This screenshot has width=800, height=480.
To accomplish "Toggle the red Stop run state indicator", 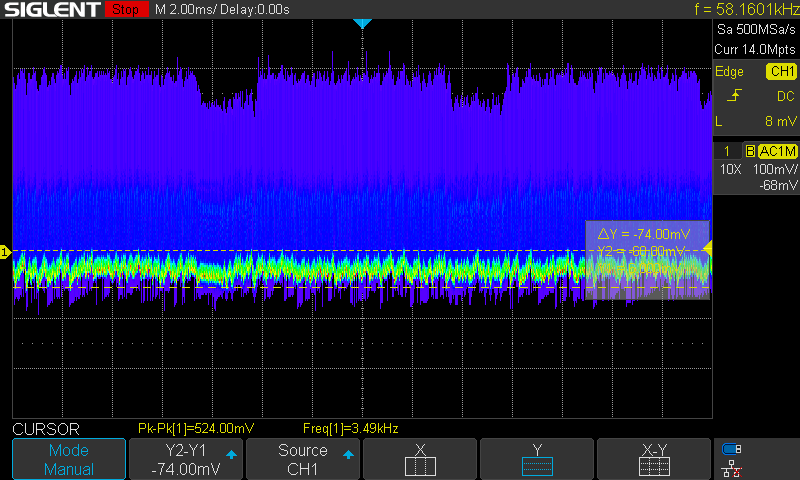I will tap(124, 10).
